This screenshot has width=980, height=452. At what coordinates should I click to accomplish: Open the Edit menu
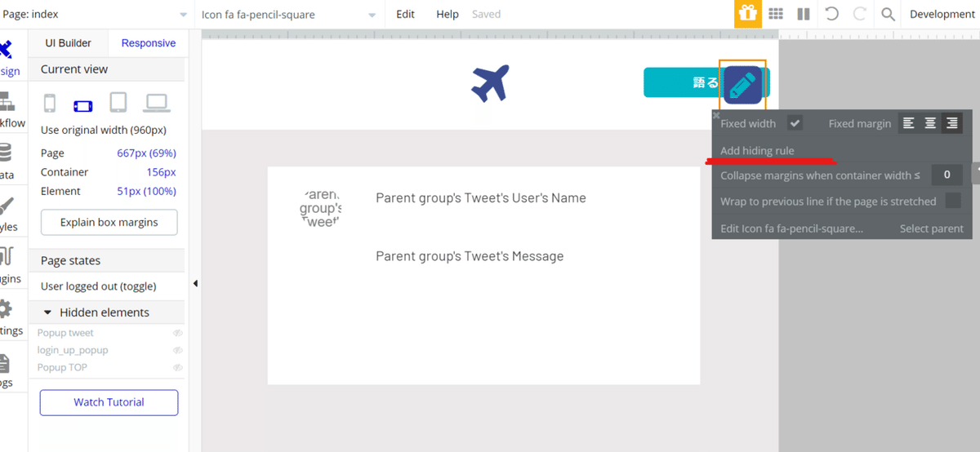click(405, 14)
